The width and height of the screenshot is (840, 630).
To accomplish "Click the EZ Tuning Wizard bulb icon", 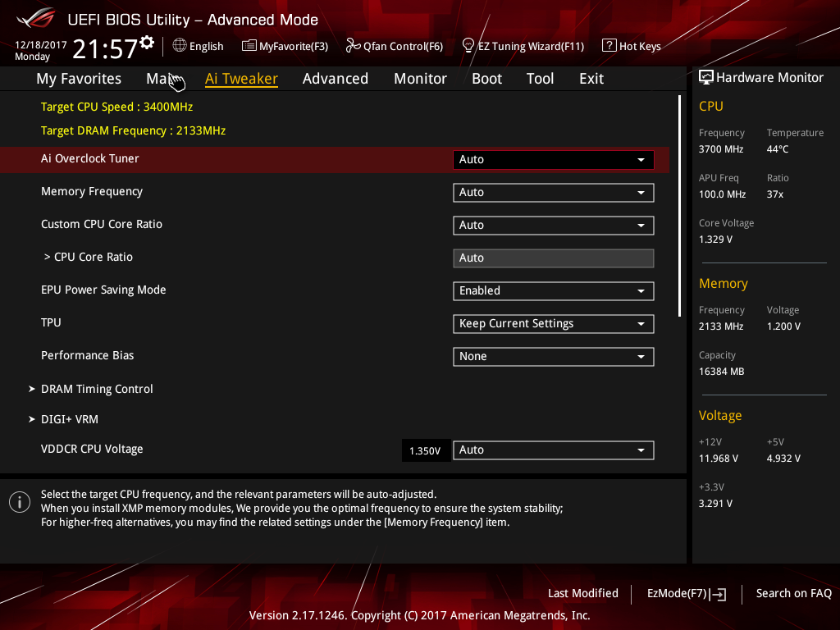I will 468,46.
